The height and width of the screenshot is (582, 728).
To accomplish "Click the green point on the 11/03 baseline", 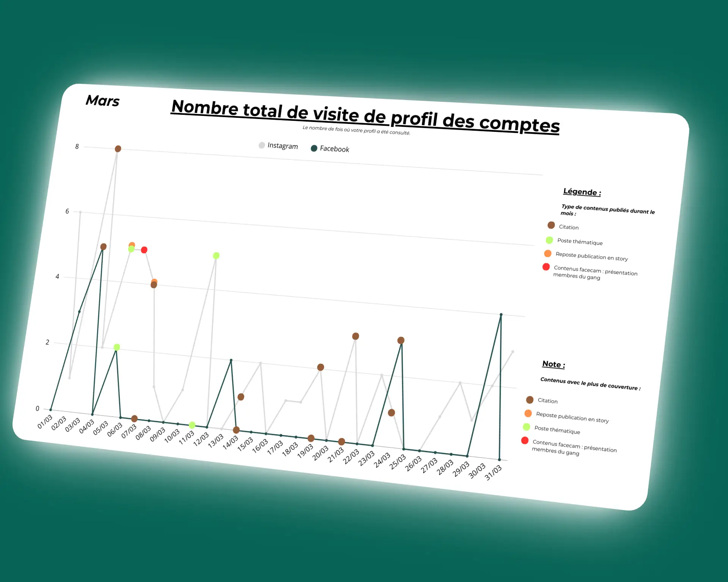I will coord(192,425).
